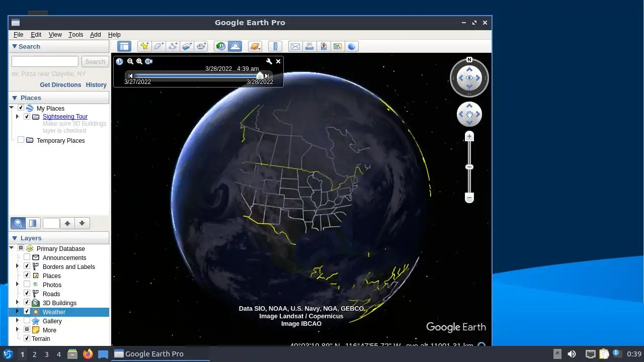The height and width of the screenshot is (362, 644).
Task: Collapse the Primary Database node
Action: click(12, 248)
